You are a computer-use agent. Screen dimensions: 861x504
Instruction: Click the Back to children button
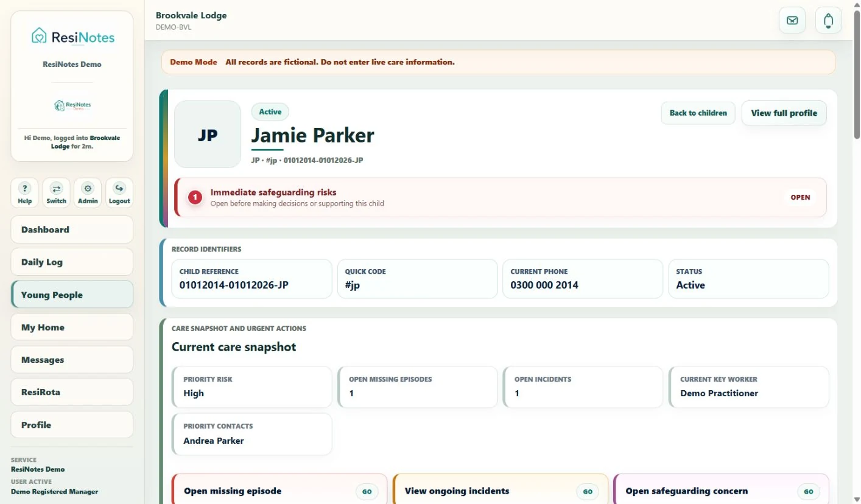point(698,113)
